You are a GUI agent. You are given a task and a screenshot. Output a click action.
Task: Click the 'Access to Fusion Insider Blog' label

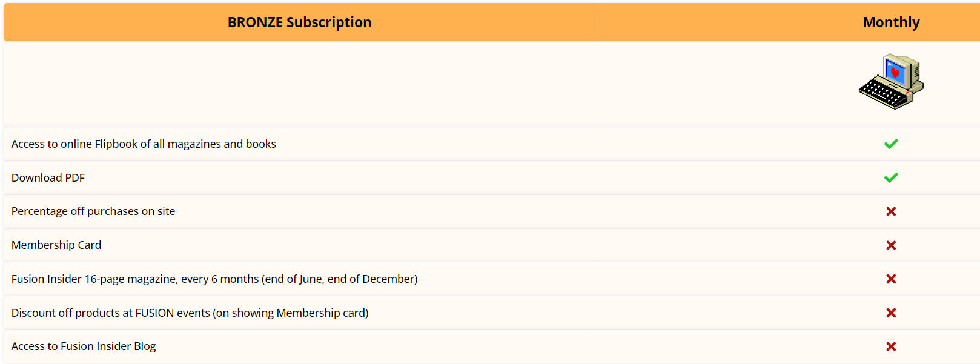tap(84, 346)
